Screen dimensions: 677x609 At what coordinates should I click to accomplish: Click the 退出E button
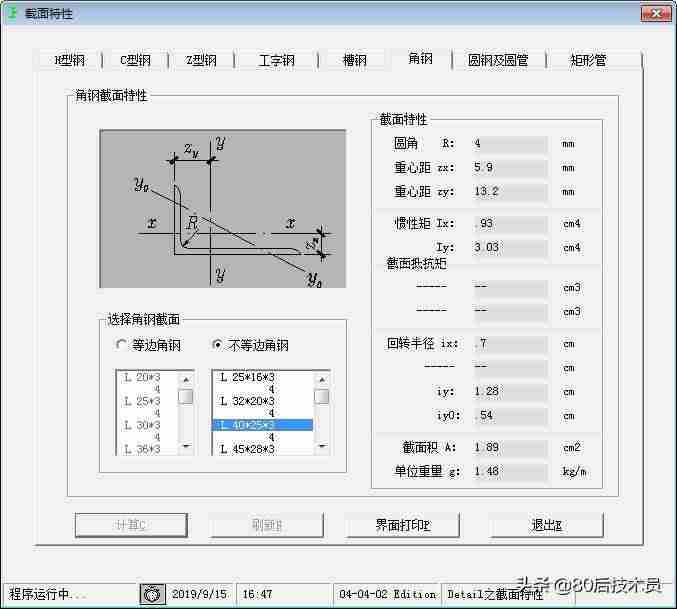(x=547, y=525)
